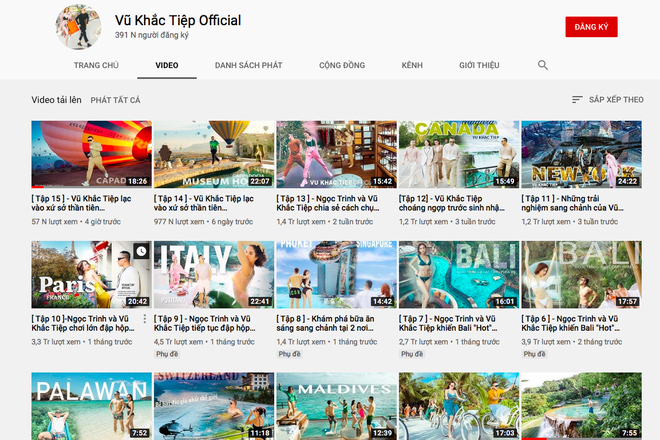This screenshot has height=440, width=660.
Task: Open the Tập 7 Bali video title
Action: (x=457, y=324)
